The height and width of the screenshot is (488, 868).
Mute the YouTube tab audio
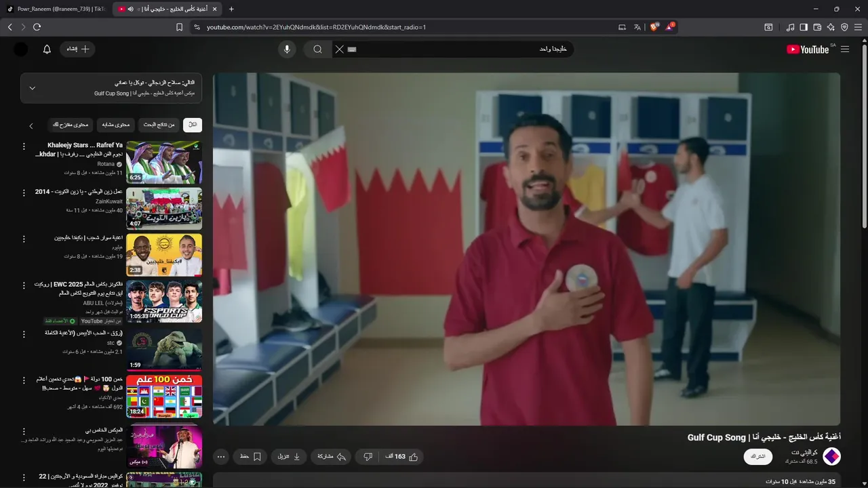pyautogui.click(x=130, y=9)
